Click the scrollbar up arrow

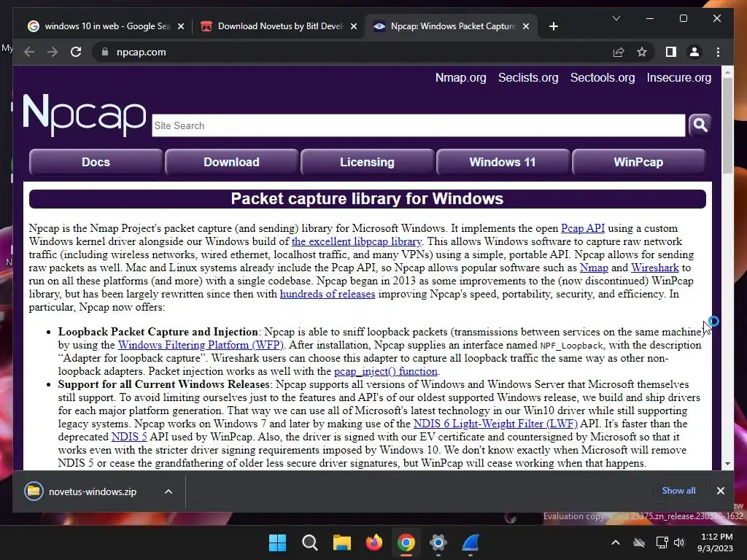[727, 72]
